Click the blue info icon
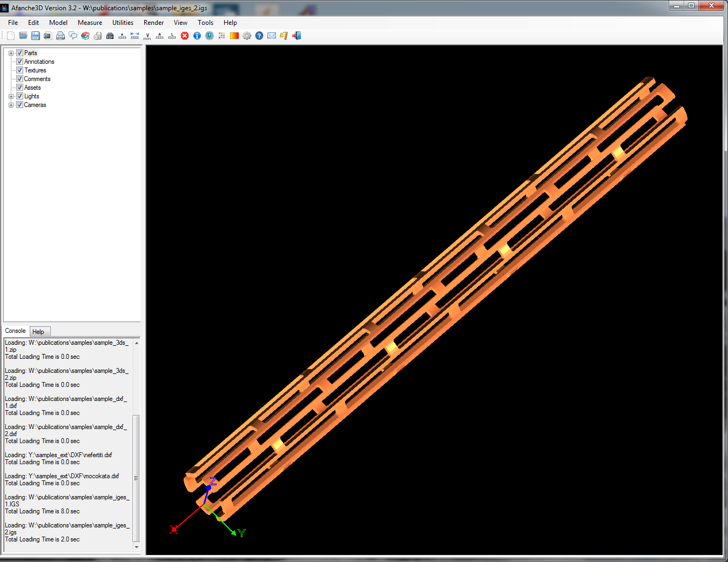 (x=197, y=36)
